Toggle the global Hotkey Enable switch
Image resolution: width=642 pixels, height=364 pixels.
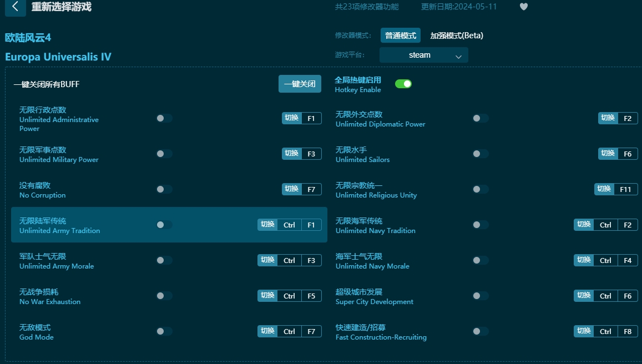pos(403,84)
